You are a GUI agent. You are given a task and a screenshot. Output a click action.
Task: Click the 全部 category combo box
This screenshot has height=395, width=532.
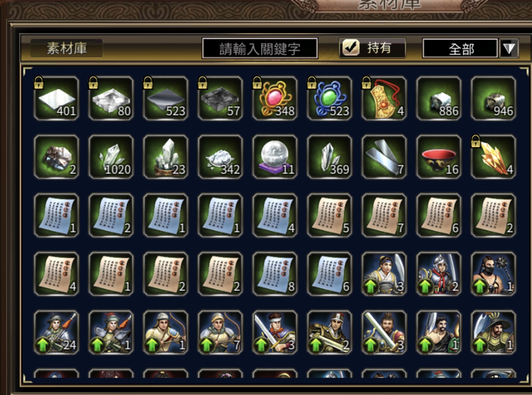coord(460,48)
